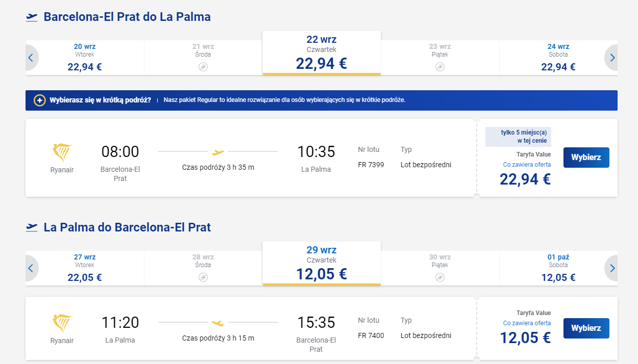638x364 pixels.
Task: Click the no-flight icon under 28 wrz
Action: tap(203, 277)
